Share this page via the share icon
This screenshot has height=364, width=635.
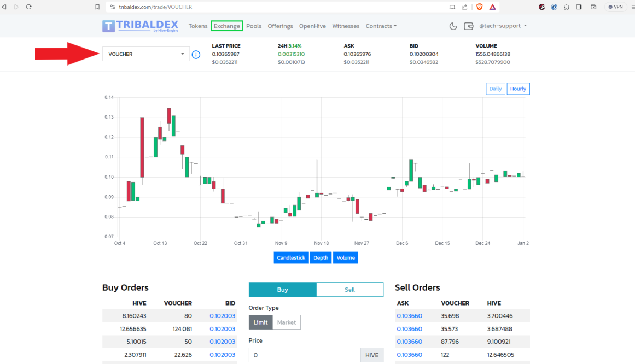click(x=464, y=7)
